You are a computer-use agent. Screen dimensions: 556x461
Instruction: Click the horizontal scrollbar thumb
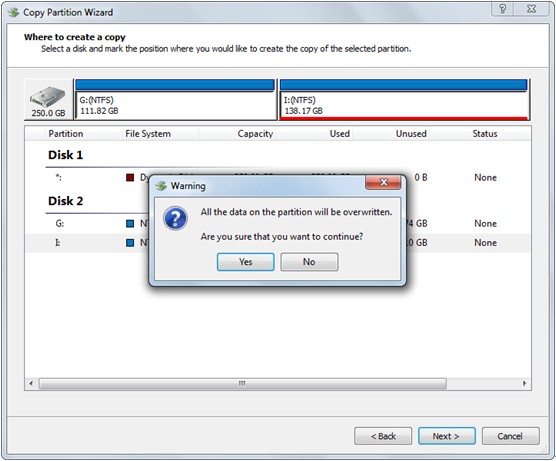[243, 383]
